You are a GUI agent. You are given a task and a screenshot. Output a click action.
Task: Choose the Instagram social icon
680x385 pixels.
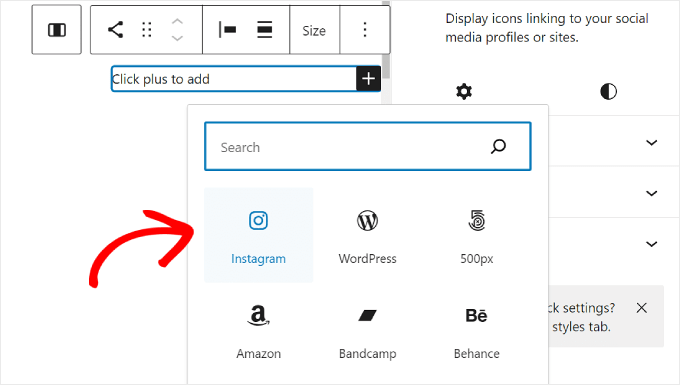pyautogui.click(x=258, y=235)
